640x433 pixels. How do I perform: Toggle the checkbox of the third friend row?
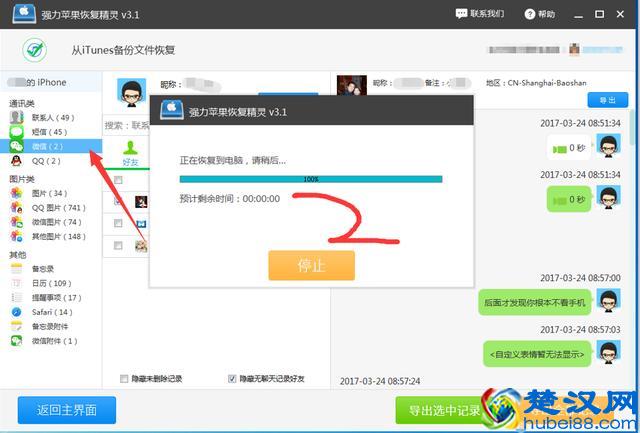pos(118,223)
